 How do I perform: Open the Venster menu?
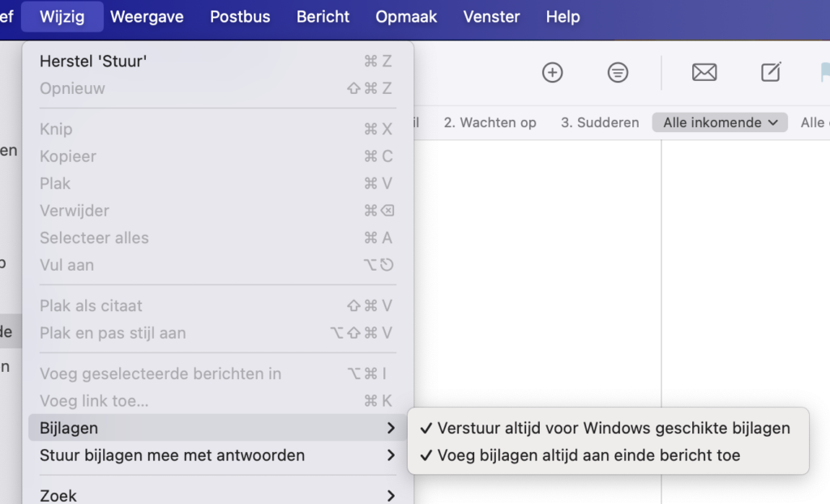pos(491,17)
